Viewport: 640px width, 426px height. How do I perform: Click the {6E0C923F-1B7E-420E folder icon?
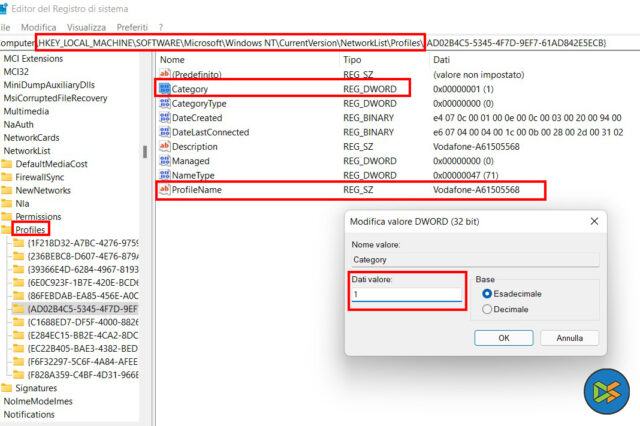pos(18,282)
